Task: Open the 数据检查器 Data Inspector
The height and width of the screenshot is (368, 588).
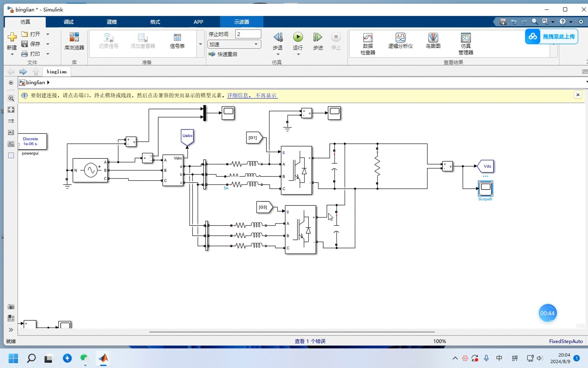Action: tap(368, 44)
